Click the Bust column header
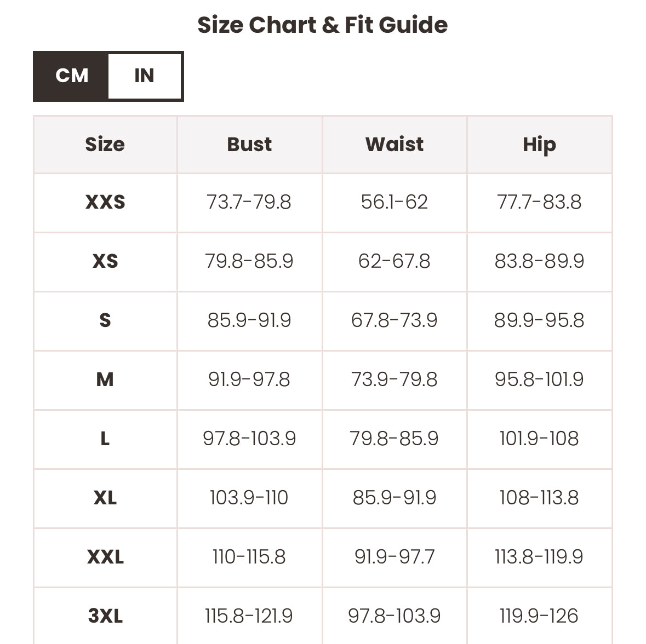This screenshot has height=644, width=646. 249,145
